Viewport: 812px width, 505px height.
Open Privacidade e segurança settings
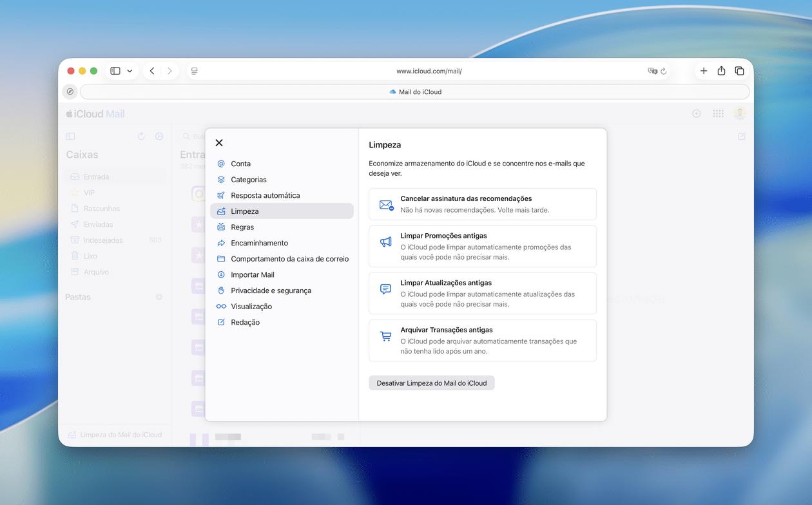pyautogui.click(x=282, y=291)
